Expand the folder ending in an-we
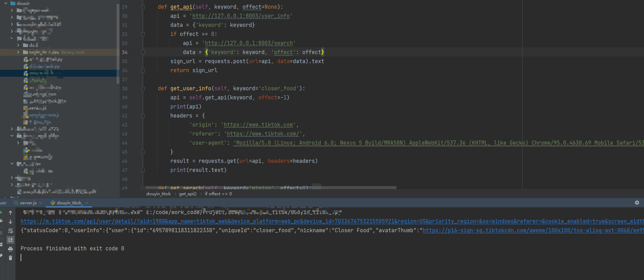The image size is (644, 280). tap(12, 10)
